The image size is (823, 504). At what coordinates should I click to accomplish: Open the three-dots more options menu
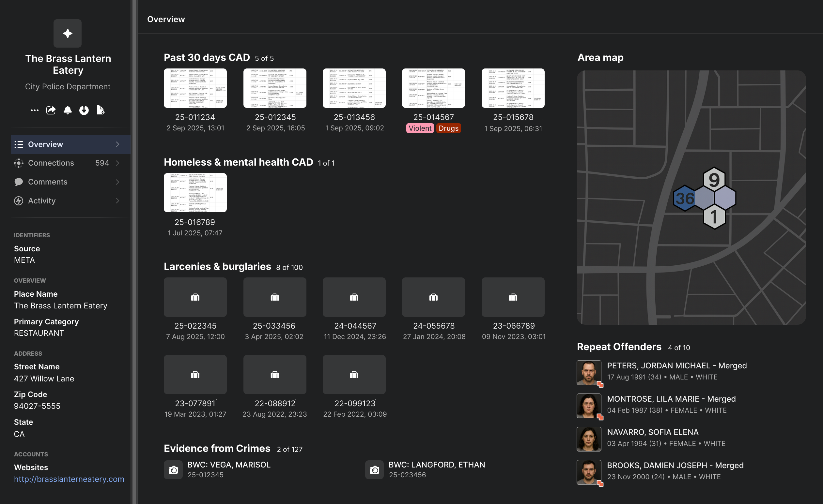tap(34, 110)
